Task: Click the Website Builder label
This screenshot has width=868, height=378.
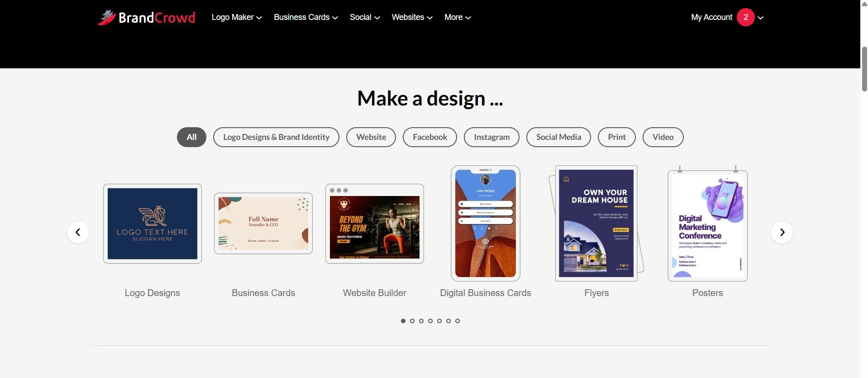Action: (375, 293)
